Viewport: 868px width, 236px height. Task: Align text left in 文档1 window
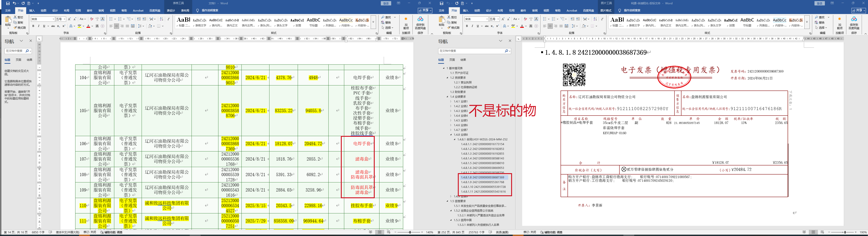tap(111, 26)
